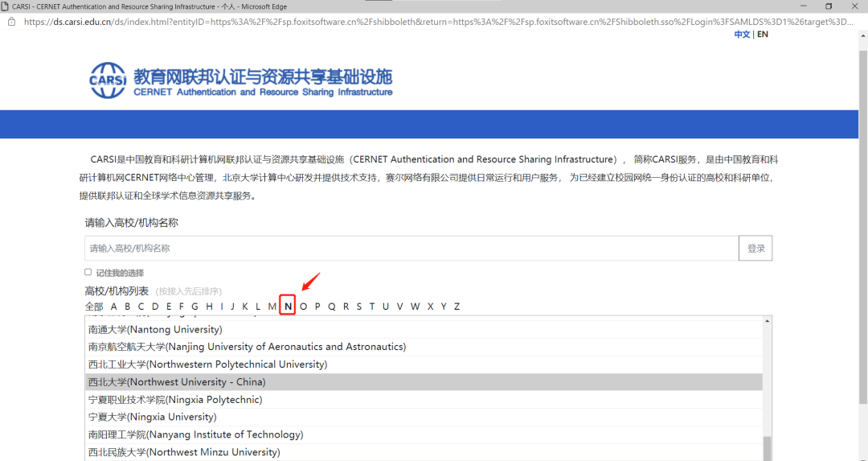Focus the 请输入高校/机构名称 search field
This screenshot has height=461, width=868.
coord(411,249)
